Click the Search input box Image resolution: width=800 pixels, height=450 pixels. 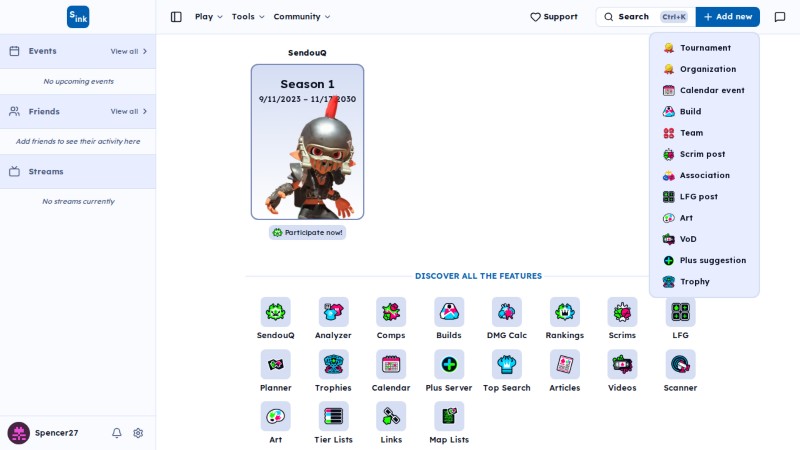pyautogui.click(x=645, y=17)
